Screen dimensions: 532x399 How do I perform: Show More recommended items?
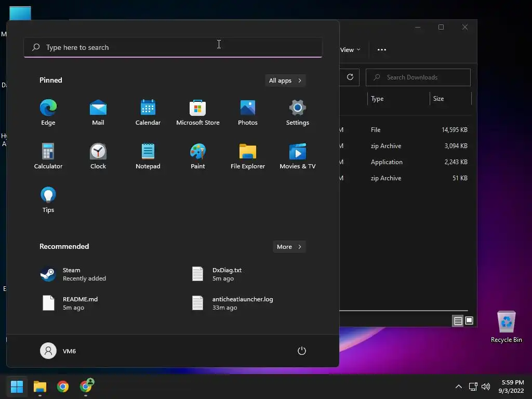coord(289,247)
